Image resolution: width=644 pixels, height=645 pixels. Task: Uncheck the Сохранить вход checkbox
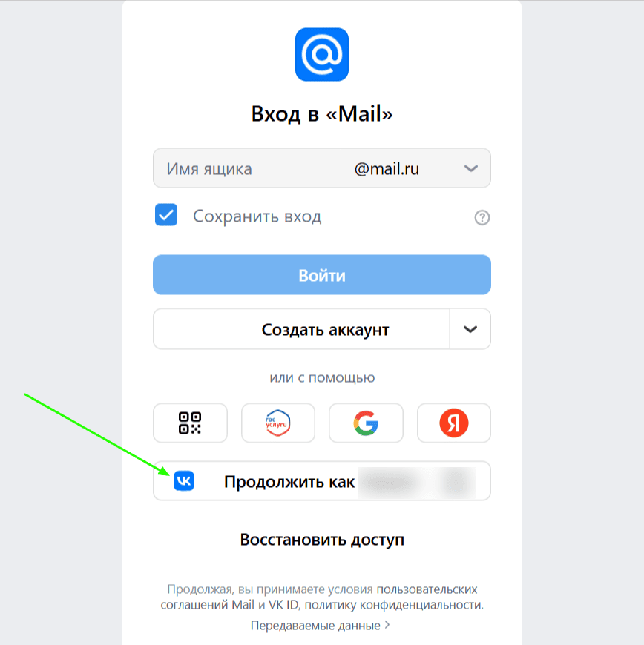coord(166,215)
